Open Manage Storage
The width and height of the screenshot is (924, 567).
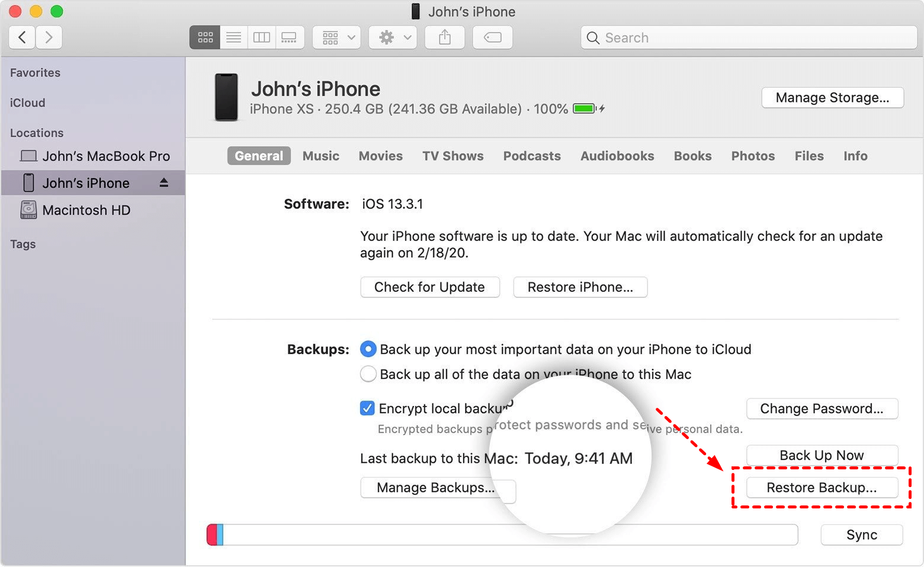[832, 98]
